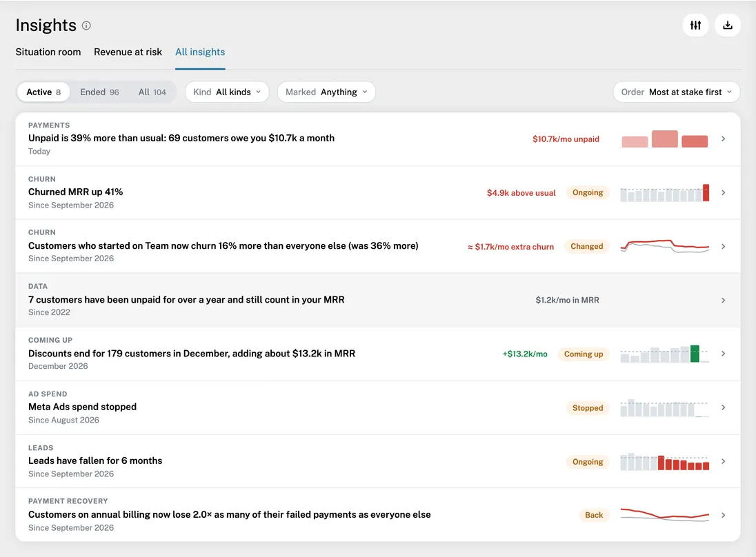Click the $4.9k above usual value
Image resolution: width=756 pixels, height=557 pixels.
[521, 193]
